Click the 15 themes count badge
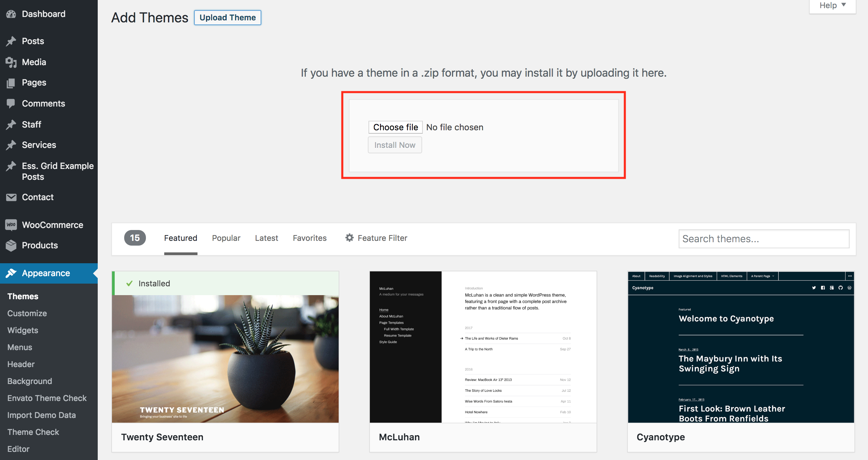This screenshot has width=868, height=460. pyautogui.click(x=135, y=238)
